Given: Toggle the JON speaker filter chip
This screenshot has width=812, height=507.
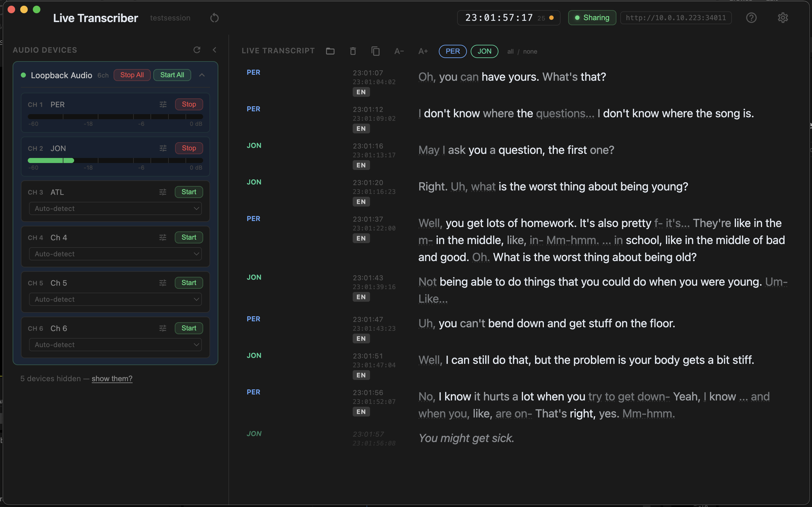Looking at the screenshot, I should pyautogui.click(x=484, y=51).
